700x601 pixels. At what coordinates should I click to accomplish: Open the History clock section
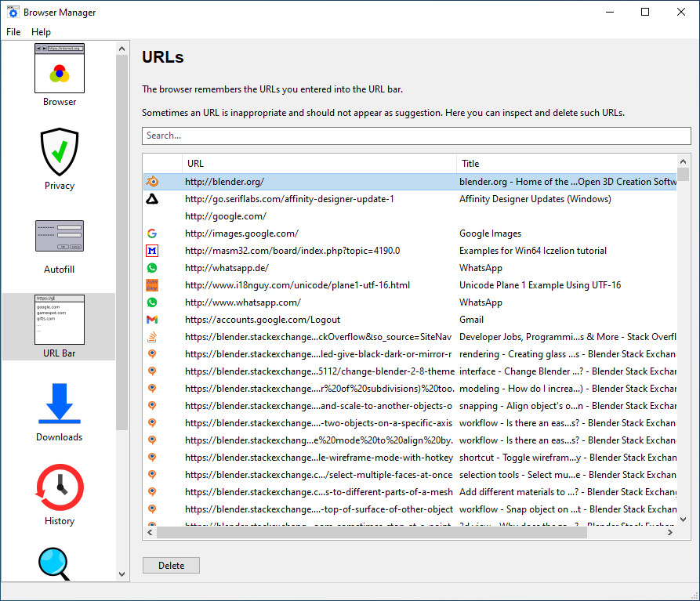coord(60,494)
